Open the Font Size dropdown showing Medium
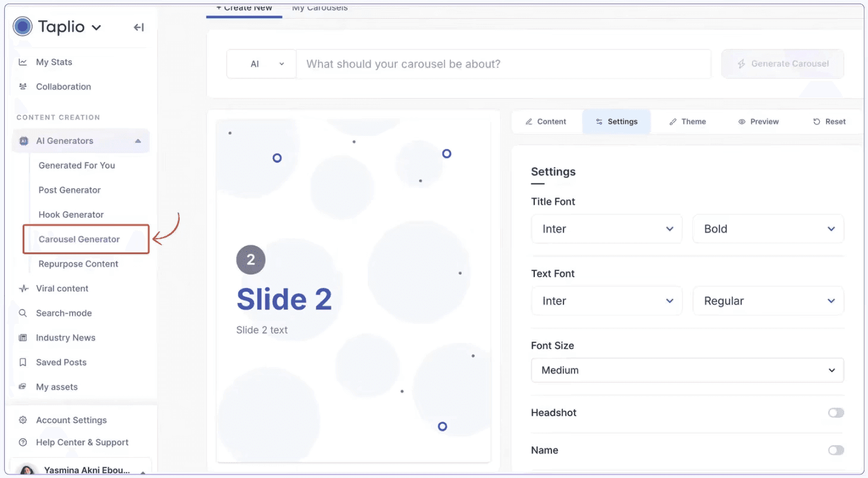Image resolution: width=868 pixels, height=478 pixels. [x=687, y=370]
